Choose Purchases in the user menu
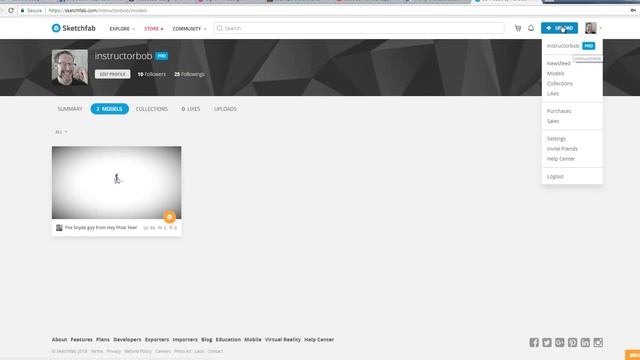 (x=559, y=111)
